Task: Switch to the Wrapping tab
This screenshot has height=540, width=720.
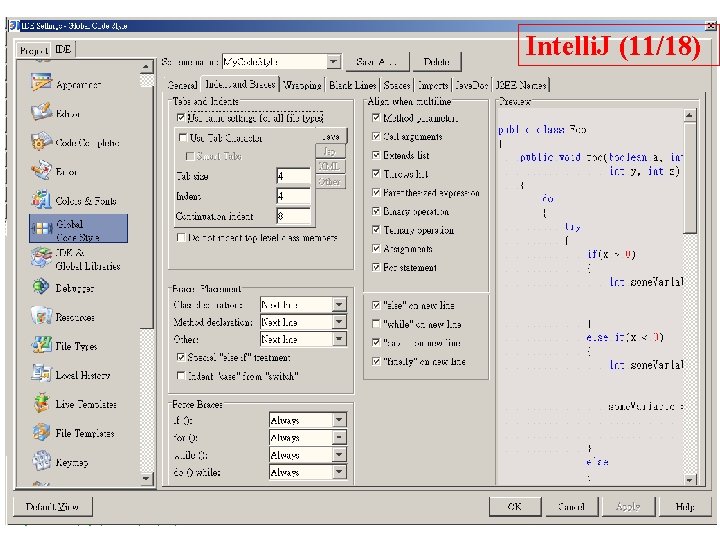Action: pos(302,85)
